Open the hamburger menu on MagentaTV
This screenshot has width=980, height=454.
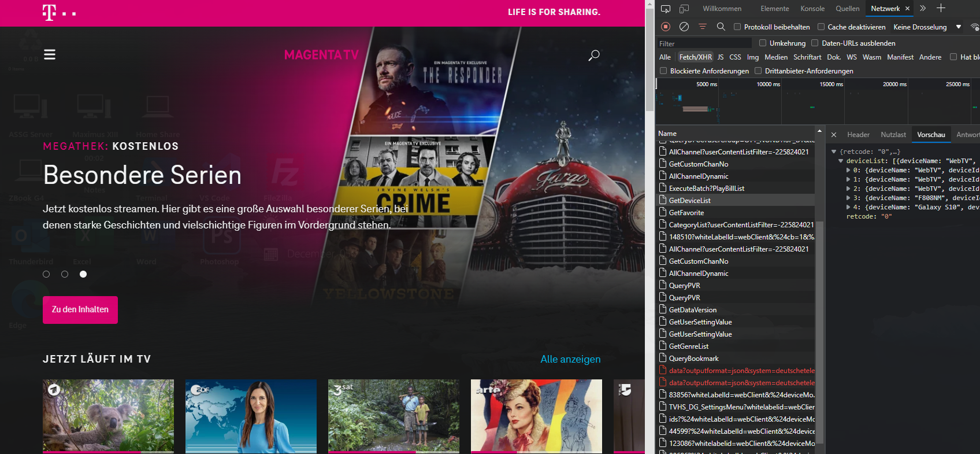point(50,54)
